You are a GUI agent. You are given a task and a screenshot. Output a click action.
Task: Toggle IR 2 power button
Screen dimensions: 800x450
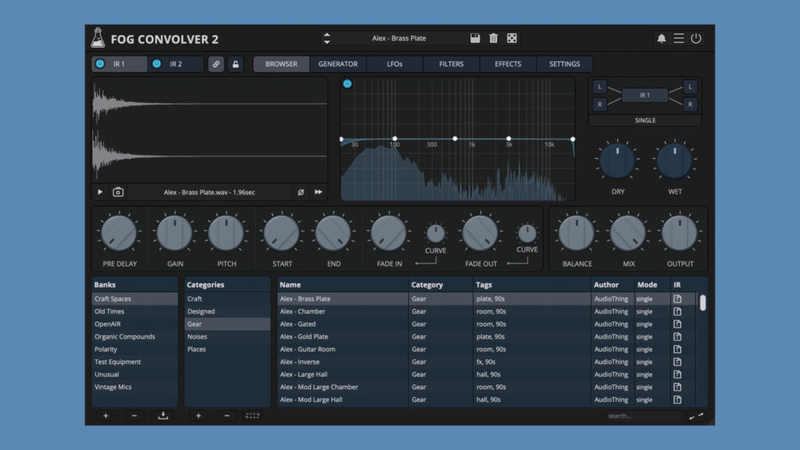(157, 64)
